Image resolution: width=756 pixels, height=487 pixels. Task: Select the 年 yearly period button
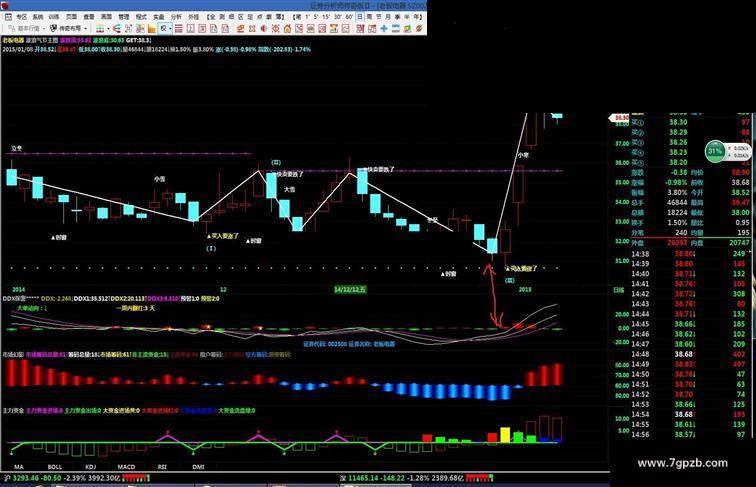417,17
